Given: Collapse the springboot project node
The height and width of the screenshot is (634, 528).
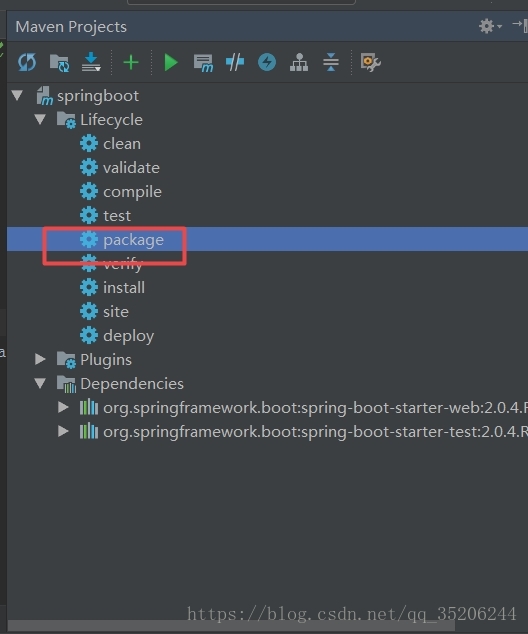Looking at the screenshot, I should tap(17, 96).
